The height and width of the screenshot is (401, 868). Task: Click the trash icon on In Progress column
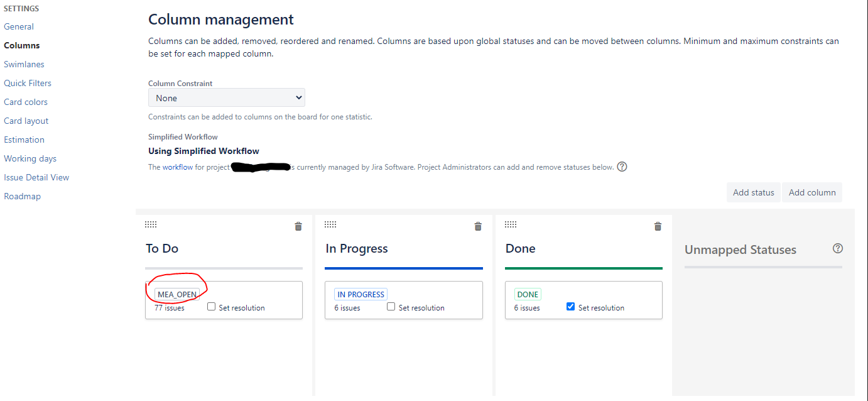coord(478,226)
